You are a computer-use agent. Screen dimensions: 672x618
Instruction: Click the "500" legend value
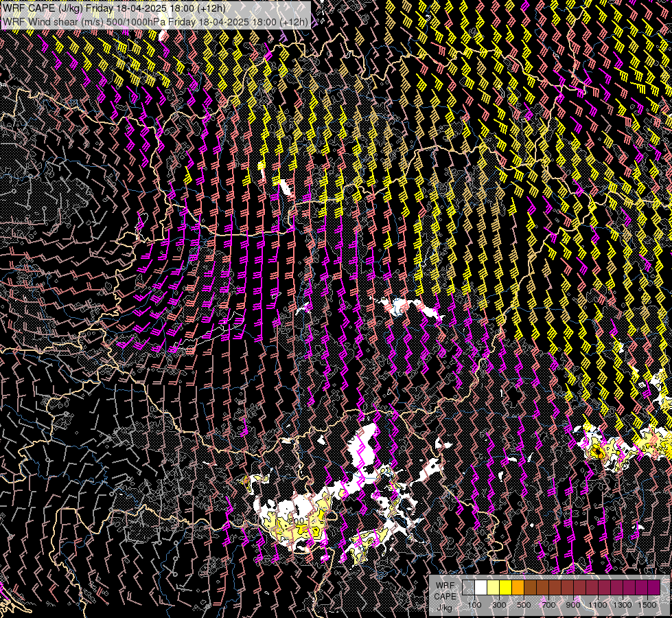click(524, 605)
